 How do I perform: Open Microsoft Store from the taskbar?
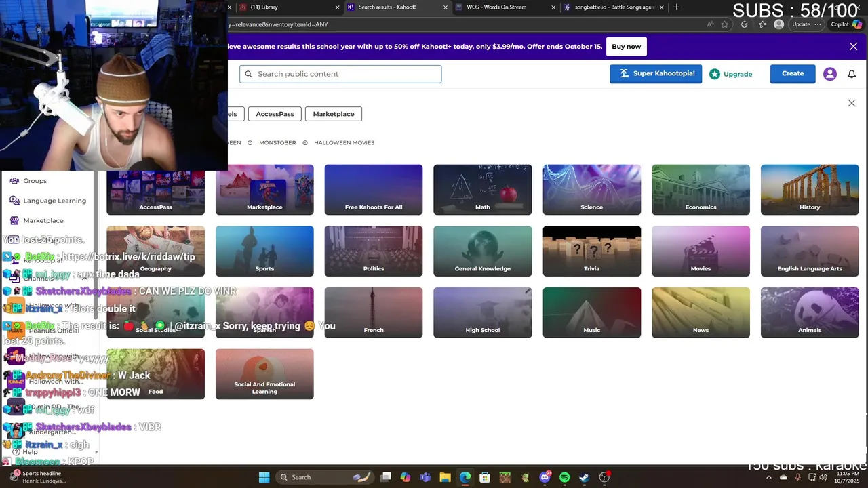[485, 477]
